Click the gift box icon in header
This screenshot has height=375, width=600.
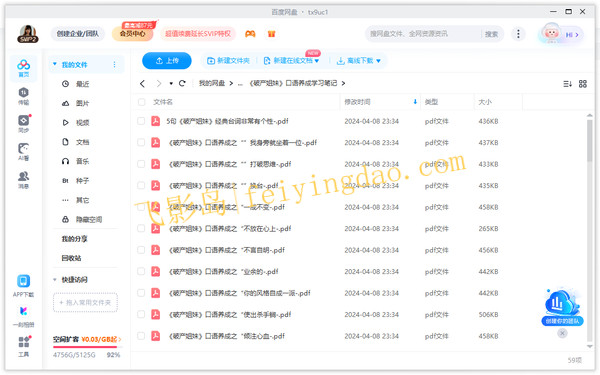(271, 34)
